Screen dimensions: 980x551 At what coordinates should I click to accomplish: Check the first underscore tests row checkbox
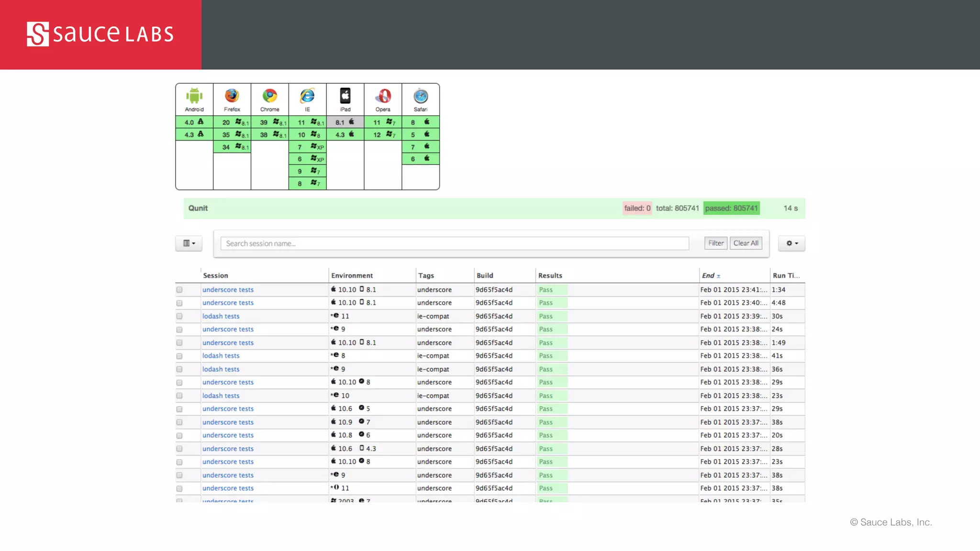tap(179, 290)
